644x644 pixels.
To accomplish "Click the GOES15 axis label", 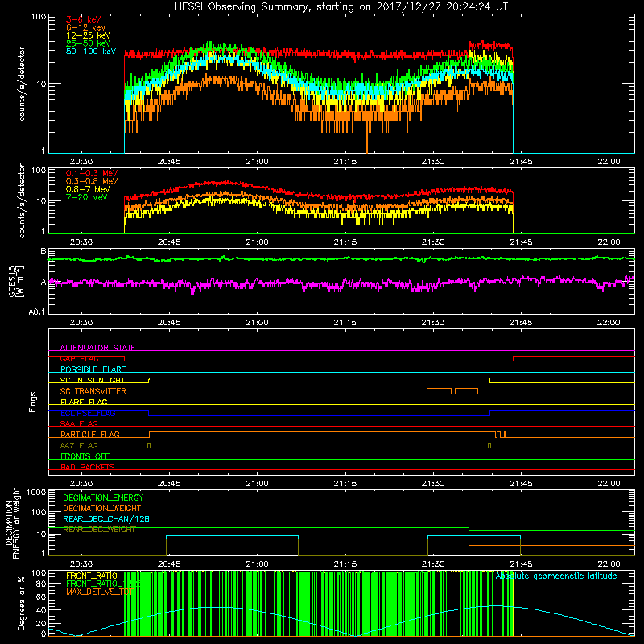I will pos(16,281).
